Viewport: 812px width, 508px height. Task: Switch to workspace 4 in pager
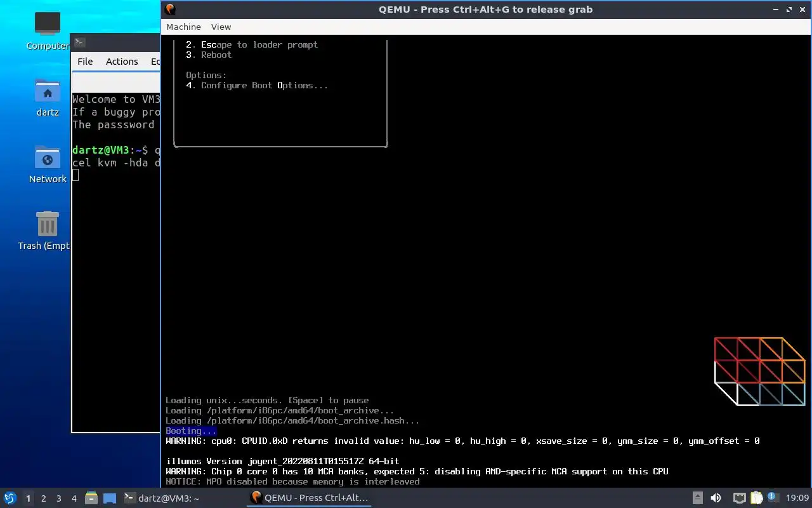(x=74, y=498)
